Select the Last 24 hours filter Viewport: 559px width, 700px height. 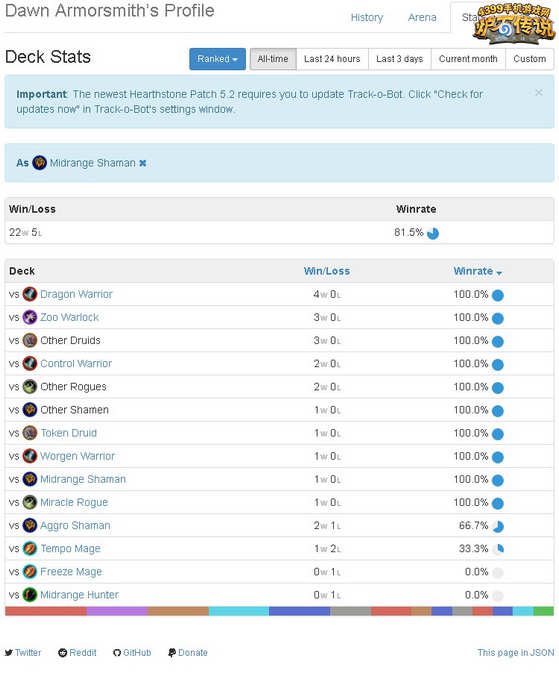coord(332,59)
